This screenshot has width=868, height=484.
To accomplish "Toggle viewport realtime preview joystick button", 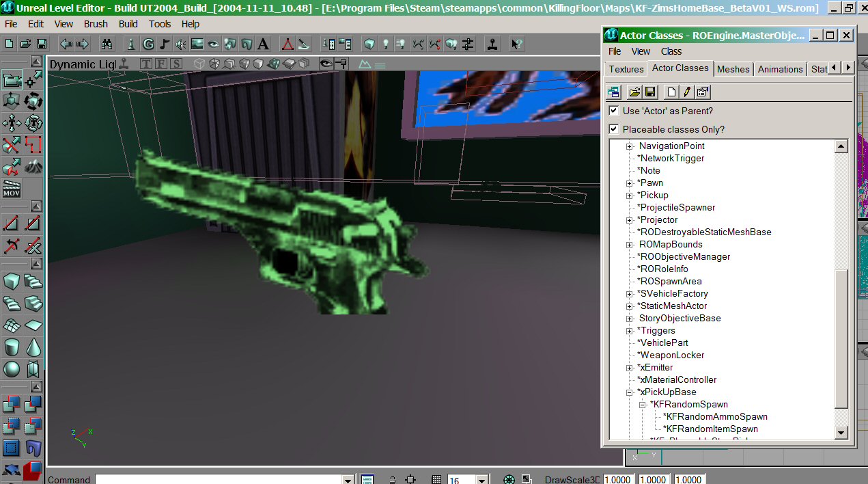I will click(124, 64).
